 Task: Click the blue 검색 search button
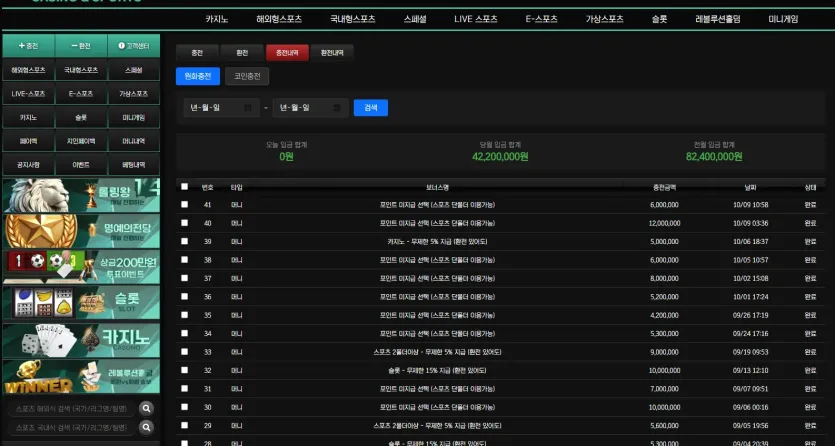pos(371,108)
